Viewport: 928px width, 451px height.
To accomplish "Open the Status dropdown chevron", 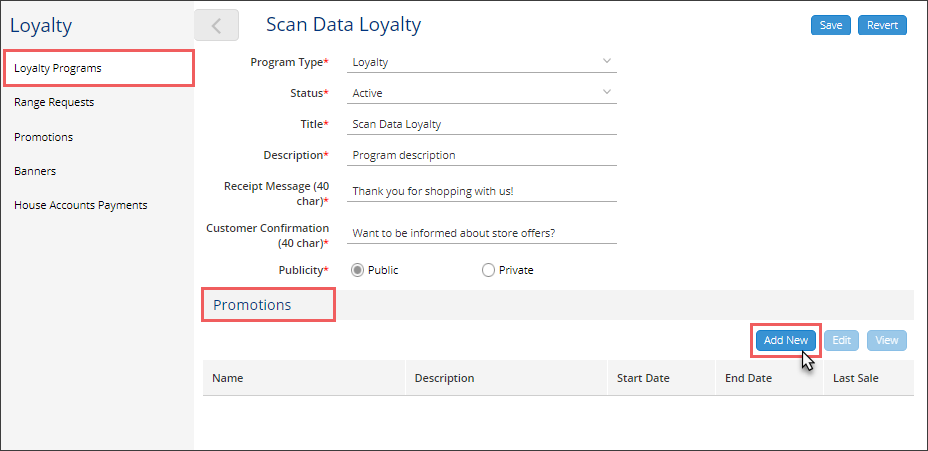I will pos(606,92).
